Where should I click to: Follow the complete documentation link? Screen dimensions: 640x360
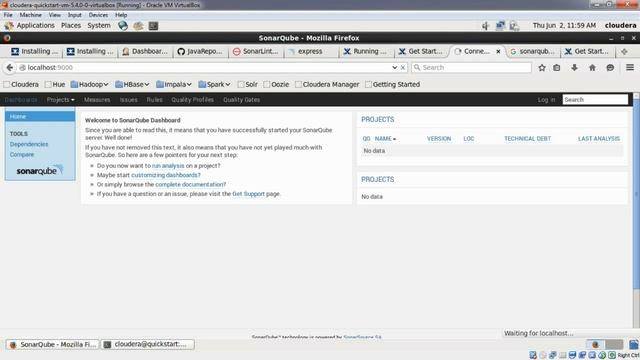coord(189,184)
